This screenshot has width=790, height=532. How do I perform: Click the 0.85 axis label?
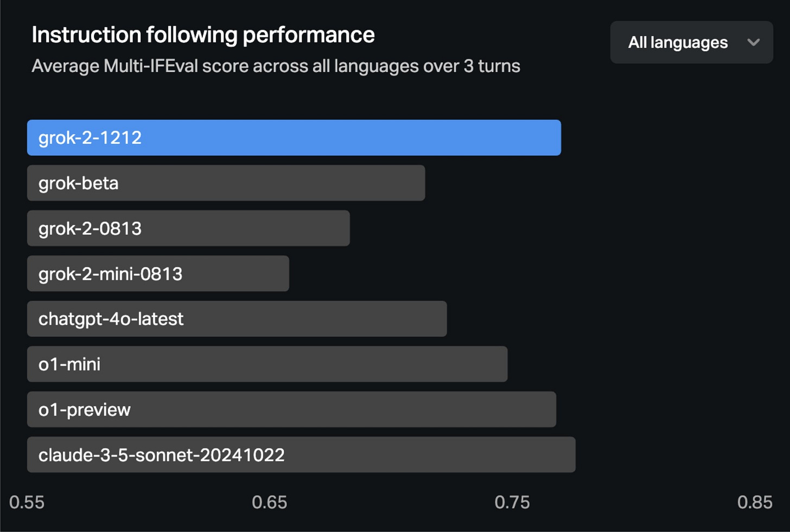pyautogui.click(x=755, y=502)
